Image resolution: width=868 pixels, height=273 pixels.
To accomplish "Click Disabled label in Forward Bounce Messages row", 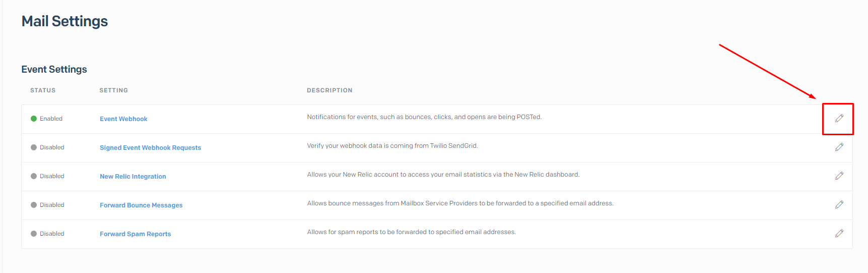I will pos(52,205).
